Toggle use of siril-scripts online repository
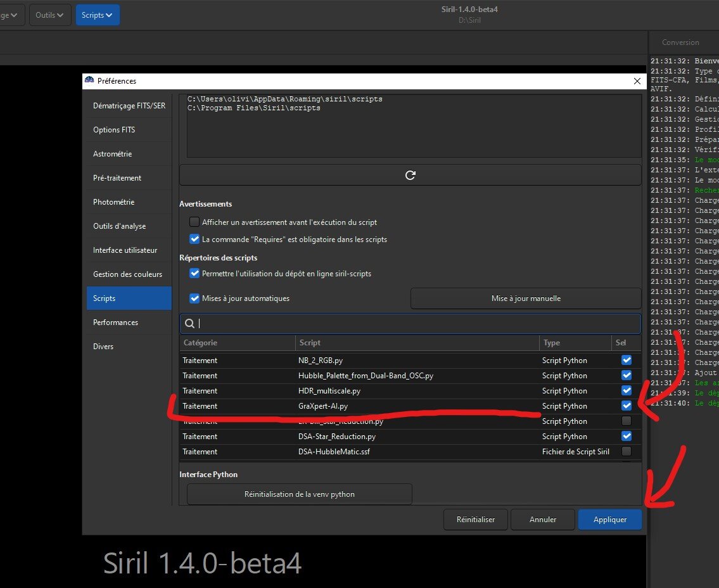This screenshot has width=719, height=588. click(194, 273)
